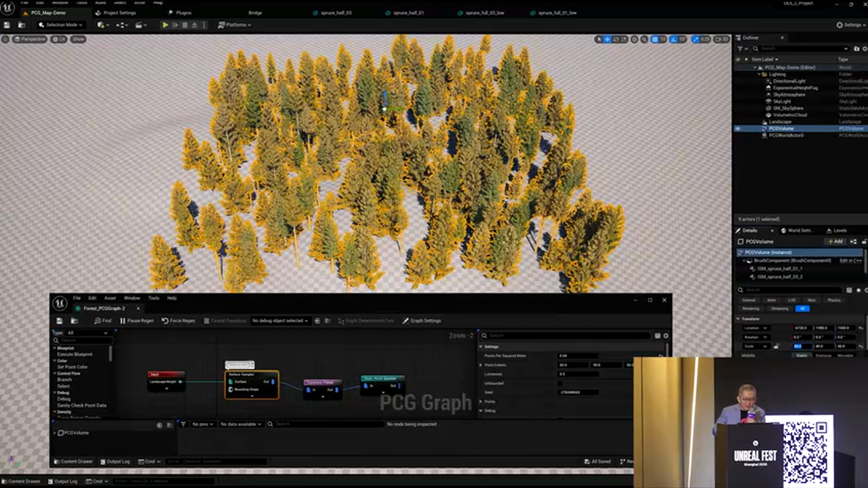868x488 pixels.
Task: Click the Add button in Details panel
Action: click(835, 241)
